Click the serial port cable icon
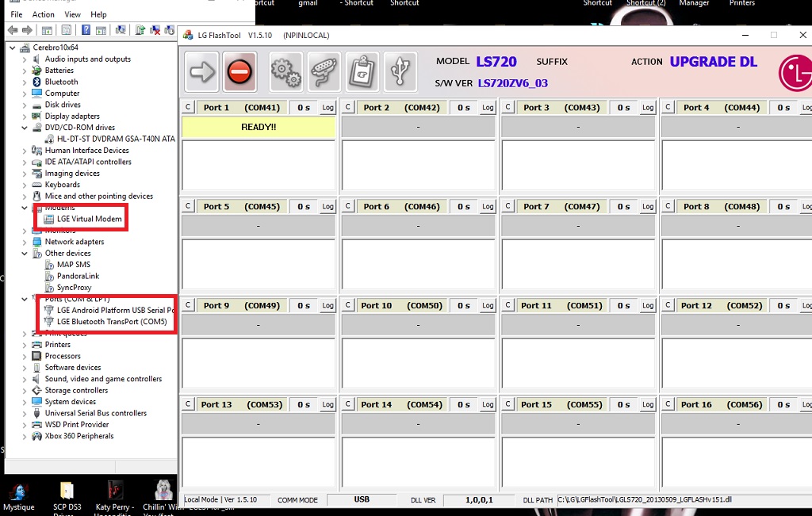This screenshot has width=812, height=516. [x=324, y=73]
